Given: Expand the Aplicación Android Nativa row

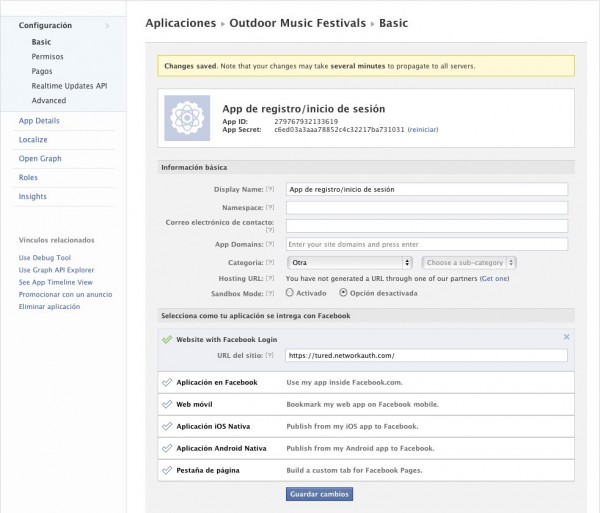Looking at the screenshot, I should (366, 448).
